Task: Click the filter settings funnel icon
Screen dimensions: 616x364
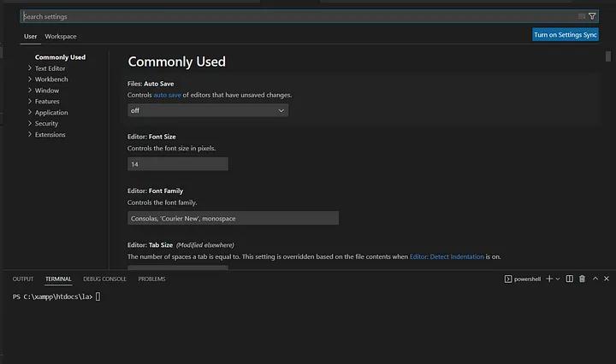Action: 592,16
